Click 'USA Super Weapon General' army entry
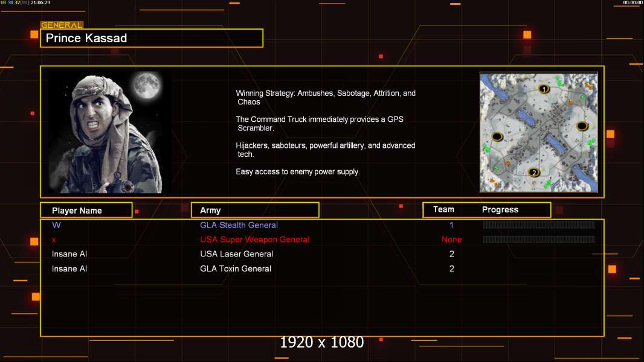 [x=255, y=240]
